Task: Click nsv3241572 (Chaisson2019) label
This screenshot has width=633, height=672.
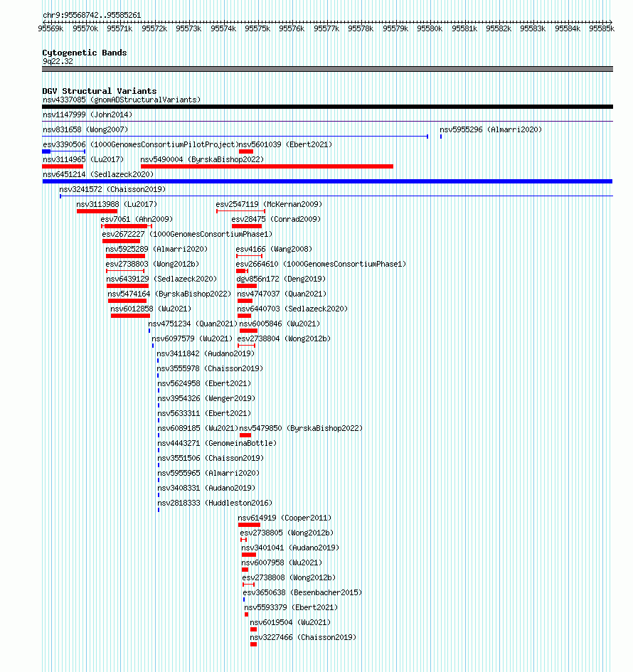Action: pyautogui.click(x=112, y=189)
